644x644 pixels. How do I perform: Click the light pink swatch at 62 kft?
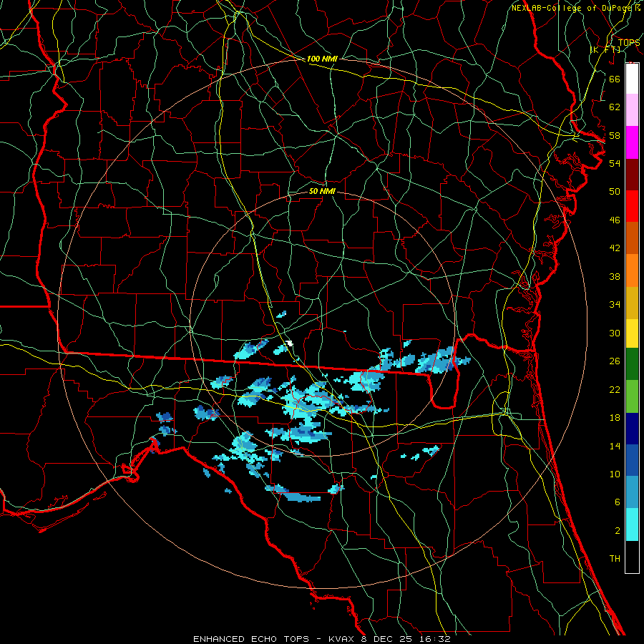click(632, 110)
